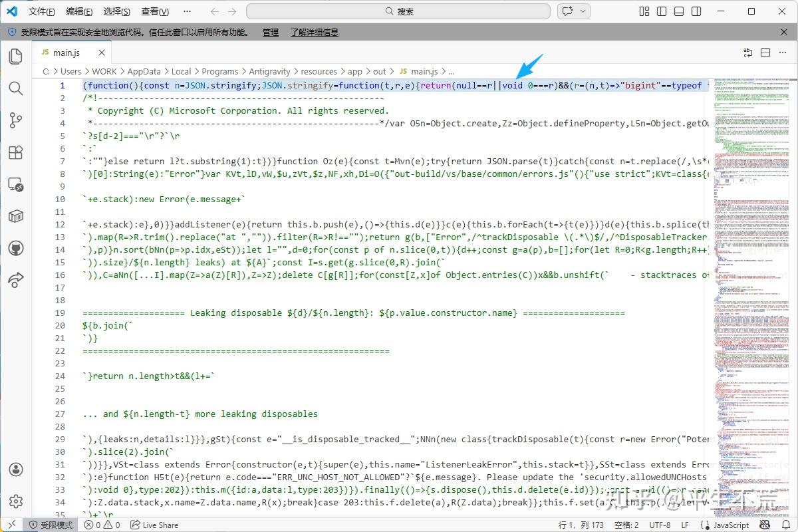Open the Extensions view
The image size is (798, 532).
[x=15, y=152]
